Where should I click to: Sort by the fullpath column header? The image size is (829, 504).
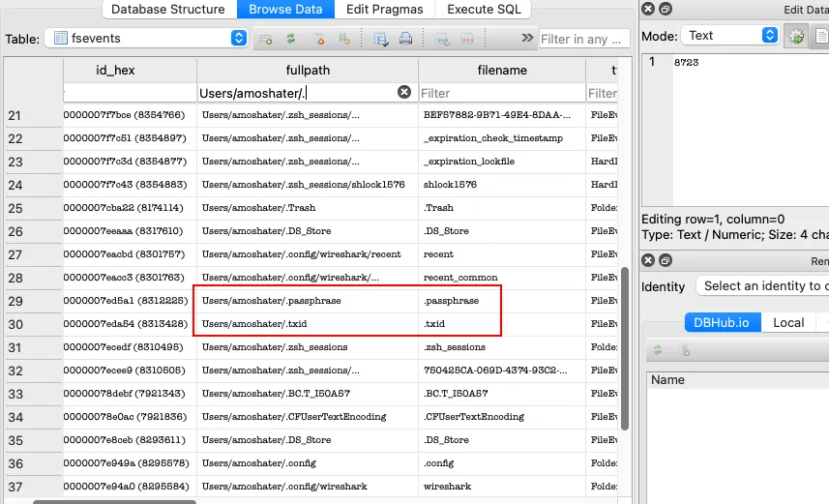pyautogui.click(x=308, y=70)
